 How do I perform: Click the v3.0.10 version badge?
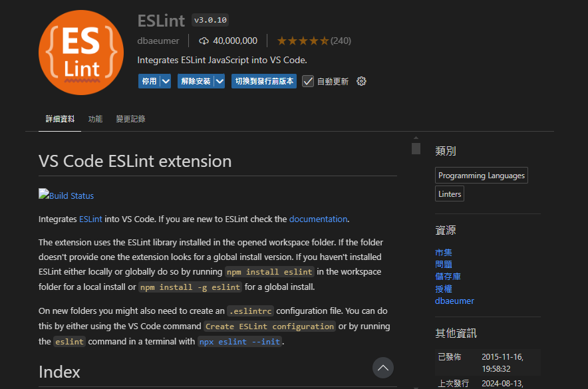pos(210,20)
